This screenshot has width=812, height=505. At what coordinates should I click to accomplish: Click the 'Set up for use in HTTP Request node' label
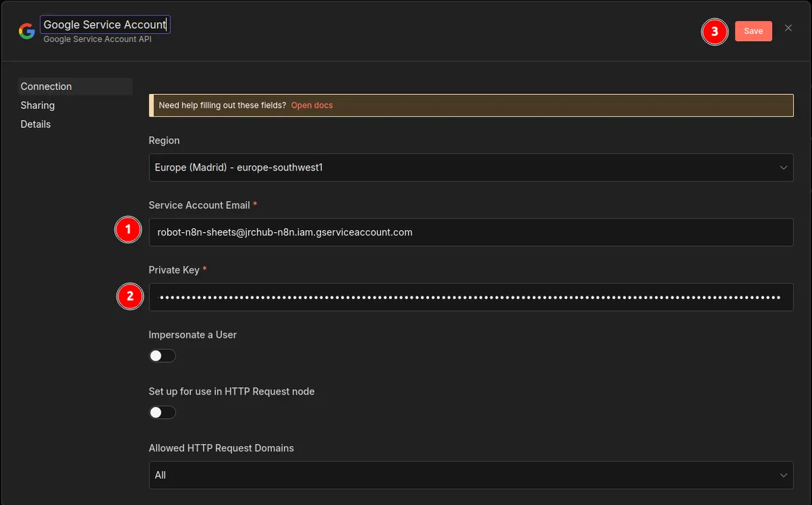[231, 391]
